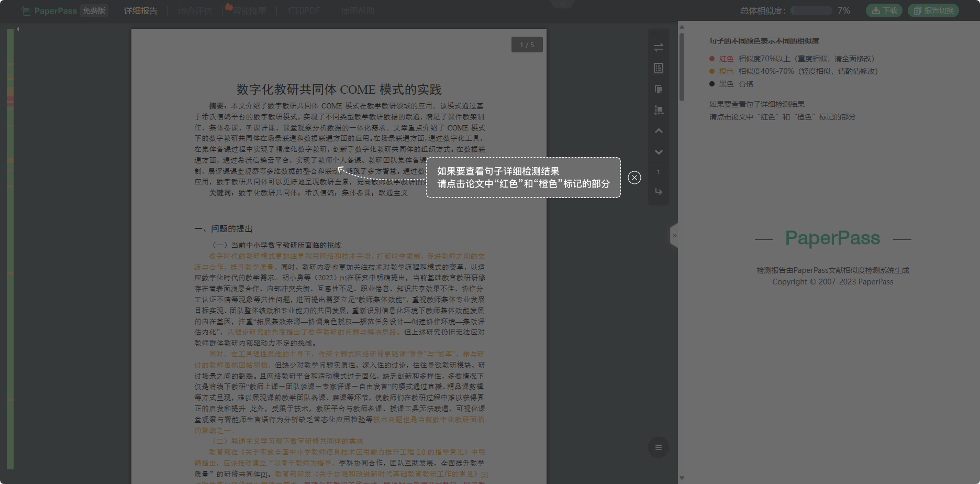The image size is (980, 484).
Task: Click the 7% similarity value
Action: click(x=844, y=10)
